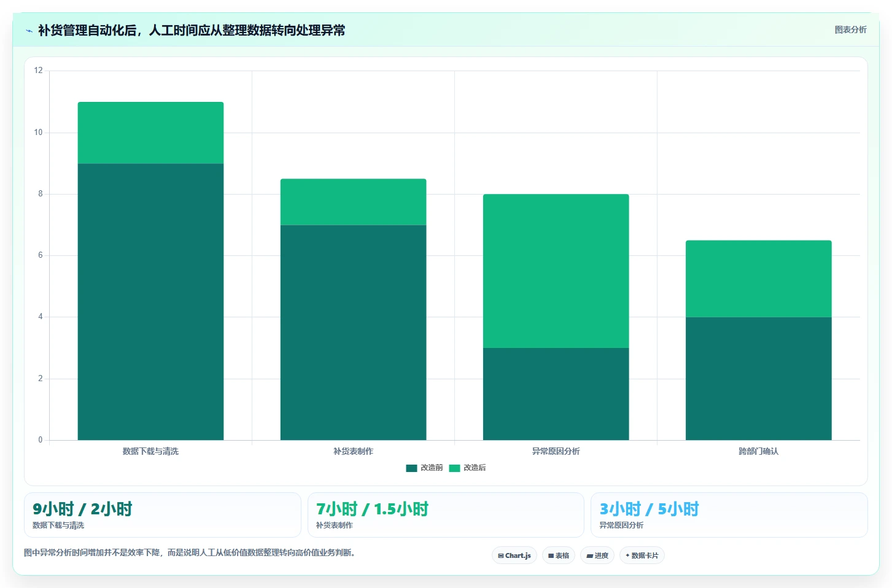This screenshot has height=588, width=892.
Task: Click the 图表分析 label in header
Action: click(850, 29)
